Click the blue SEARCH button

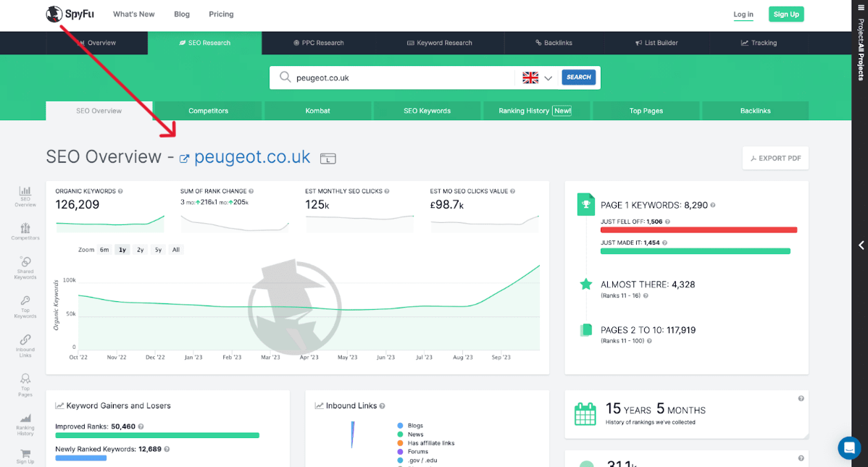click(578, 77)
